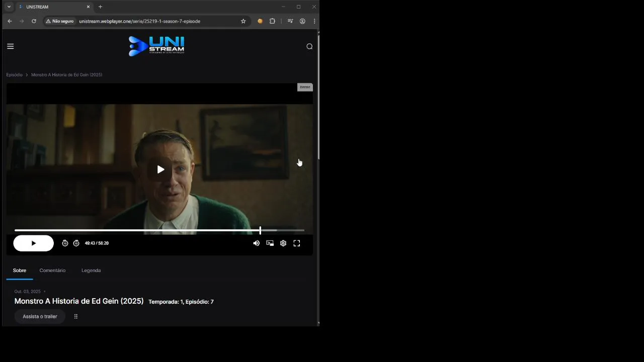Toggle picture-in-picture mode
644x362 pixels.
pos(270,243)
